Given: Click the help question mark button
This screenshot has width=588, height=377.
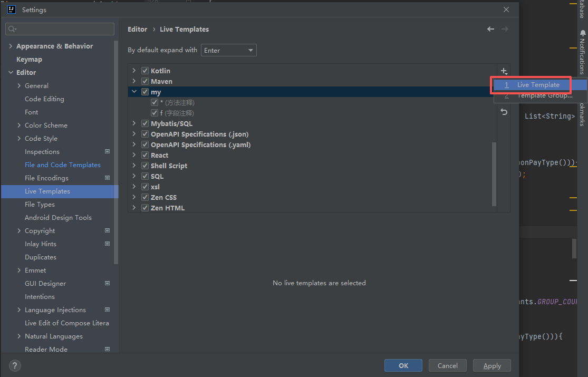Looking at the screenshot, I should tap(15, 365).
